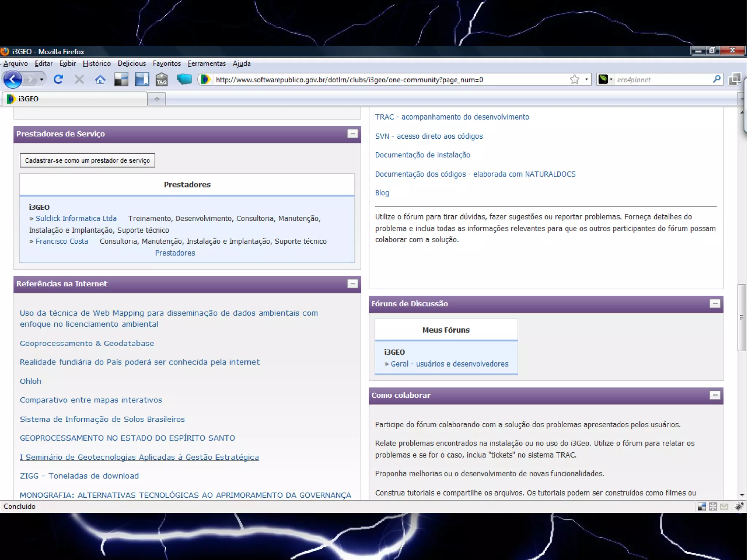Click the Delicious TAG button
Screen dimensions: 747x560
click(161, 79)
